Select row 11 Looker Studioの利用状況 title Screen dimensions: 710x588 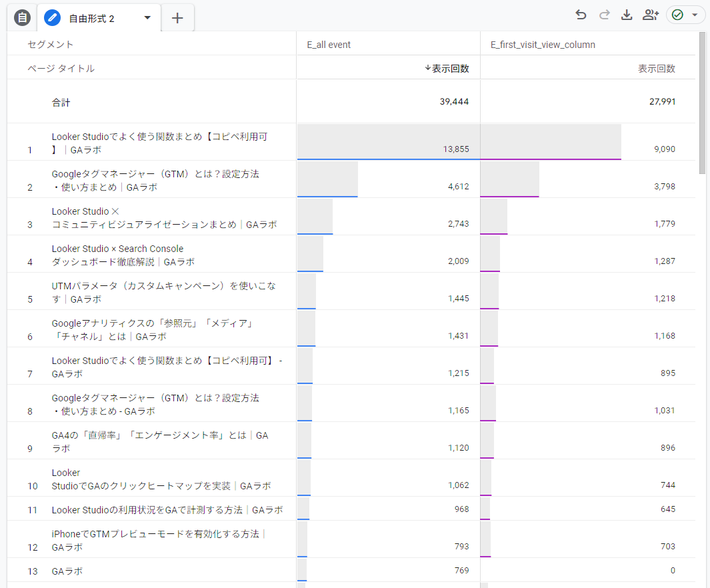(167, 510)
